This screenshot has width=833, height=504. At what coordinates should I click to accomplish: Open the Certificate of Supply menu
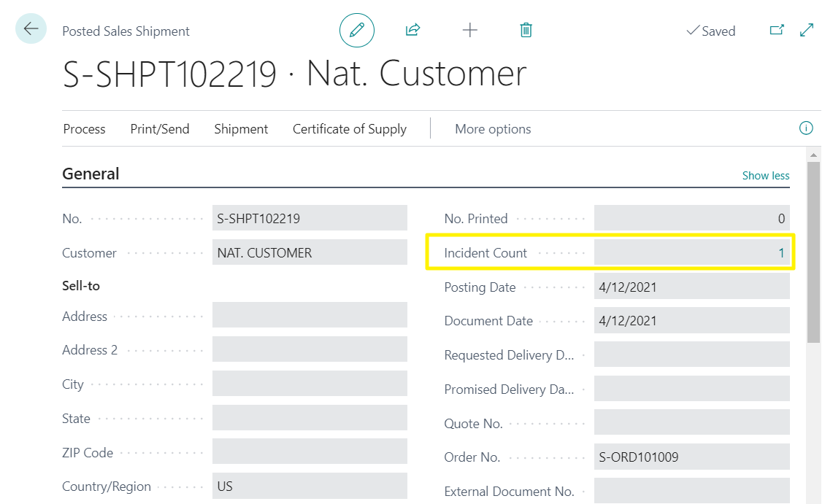point(350,129)
